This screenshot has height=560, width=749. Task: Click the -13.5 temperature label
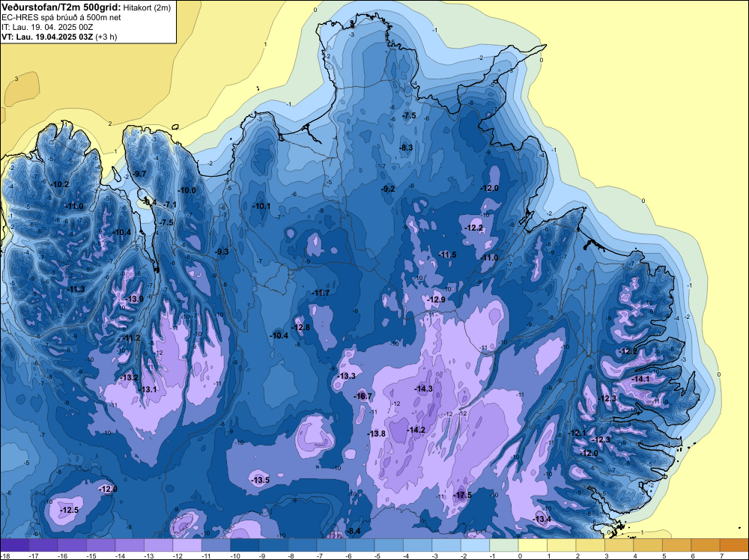[x=261, y=480]
